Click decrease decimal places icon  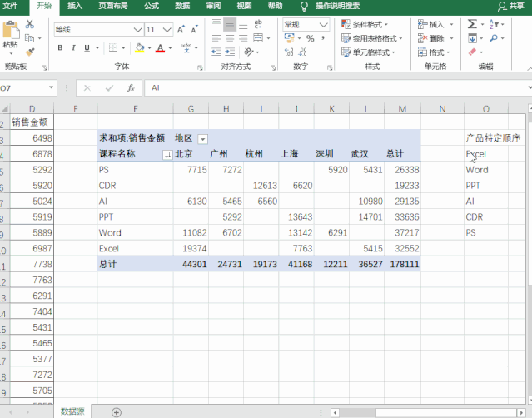point(303,52)
